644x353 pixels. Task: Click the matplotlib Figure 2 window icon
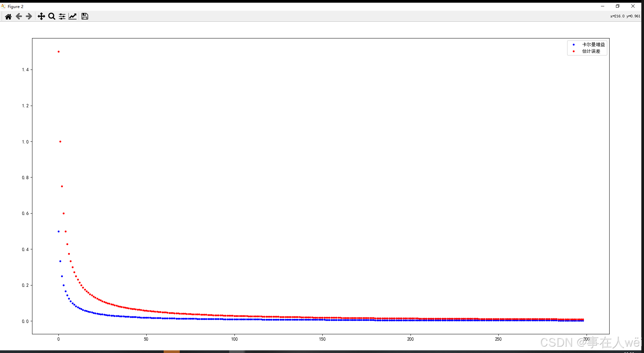pos(3,6)
